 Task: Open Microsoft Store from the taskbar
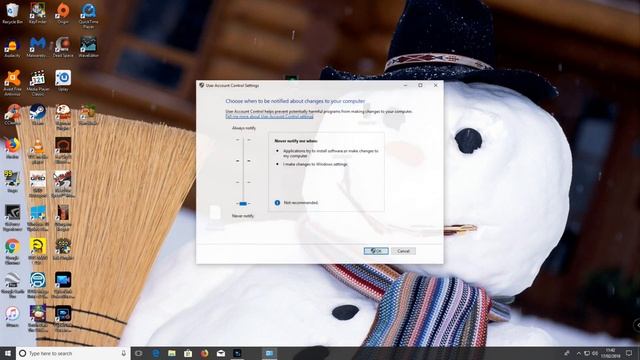(188, 353)
